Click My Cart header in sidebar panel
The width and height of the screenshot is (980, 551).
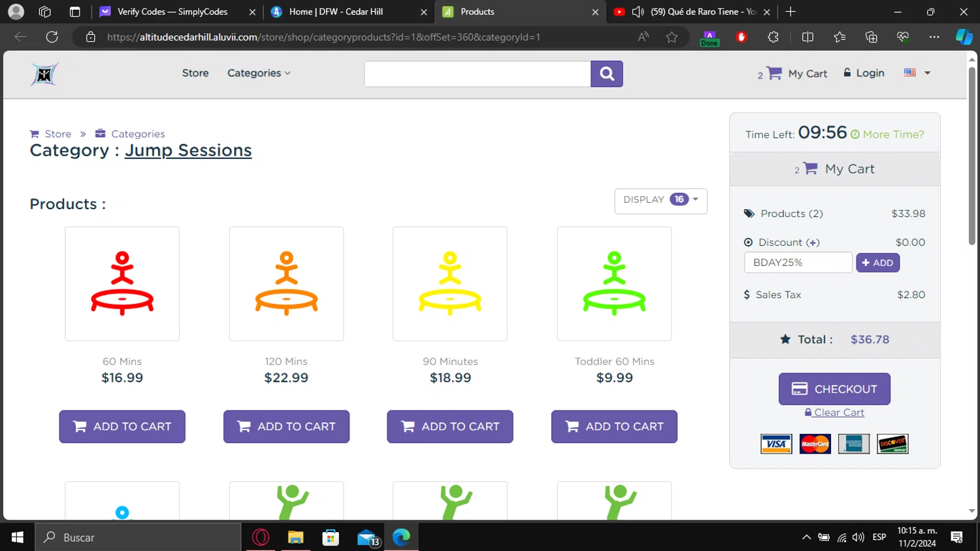[835, 169]
